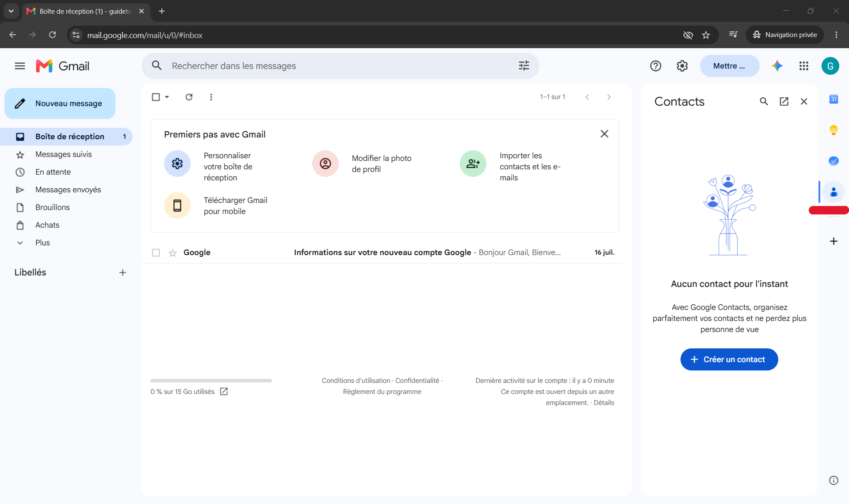Refresh the inbox message list
The width and height of the screenshot is (849, 504).
pyautogui.click(x=189, y=97)
